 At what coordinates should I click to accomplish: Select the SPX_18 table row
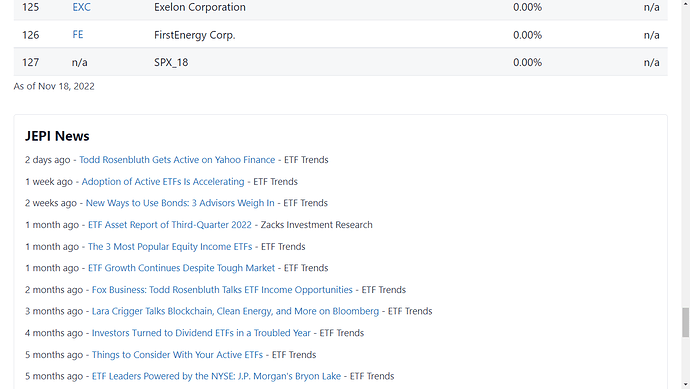point(341,62)
